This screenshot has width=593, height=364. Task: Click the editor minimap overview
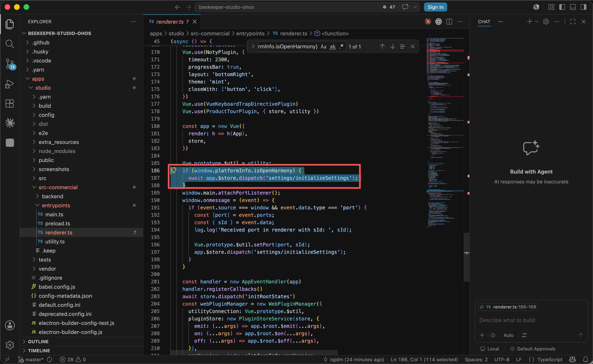(x=445, y=132)
